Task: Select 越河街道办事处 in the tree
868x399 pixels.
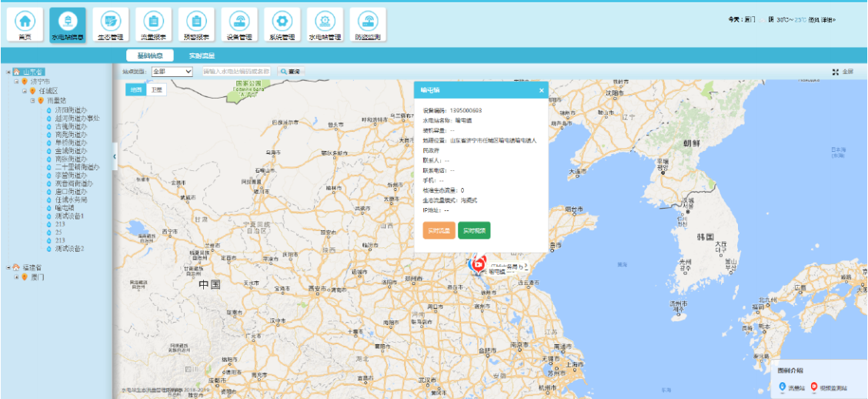Action: (78, 118)
